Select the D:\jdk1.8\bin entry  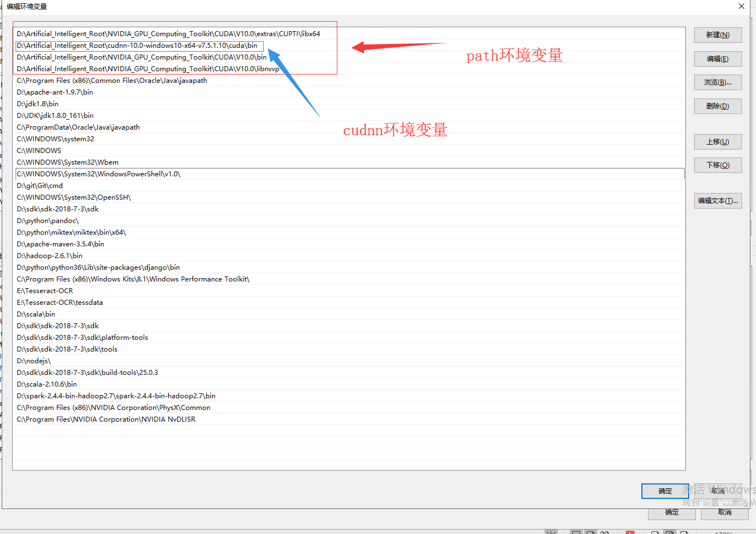pos(349,104)
